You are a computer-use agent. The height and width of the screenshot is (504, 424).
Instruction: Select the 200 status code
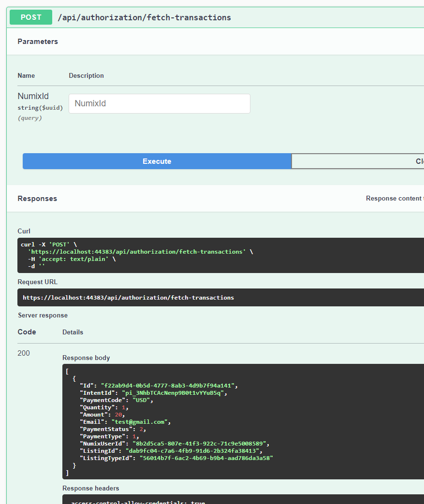pos(24,353)
